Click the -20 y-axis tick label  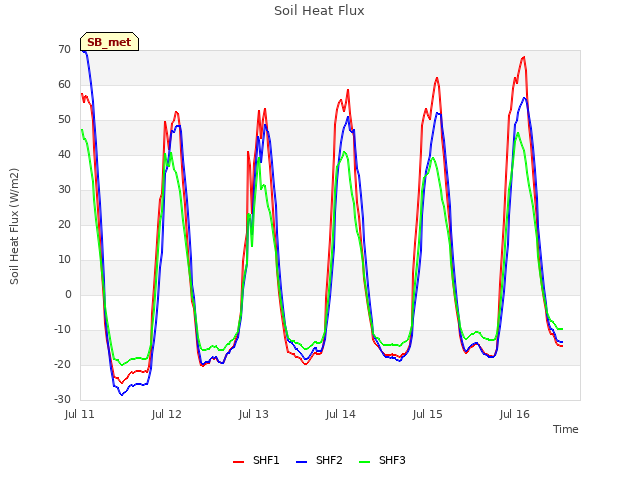point(63,364)
